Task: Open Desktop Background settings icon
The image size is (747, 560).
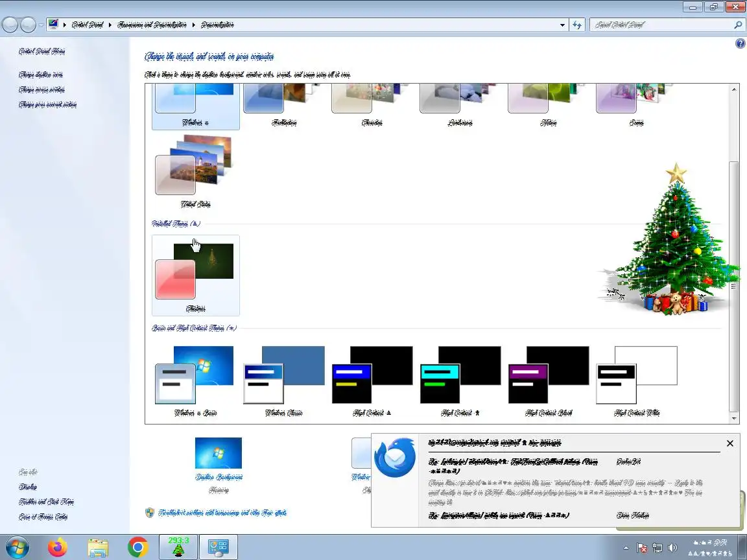Action: click(218, 453)
